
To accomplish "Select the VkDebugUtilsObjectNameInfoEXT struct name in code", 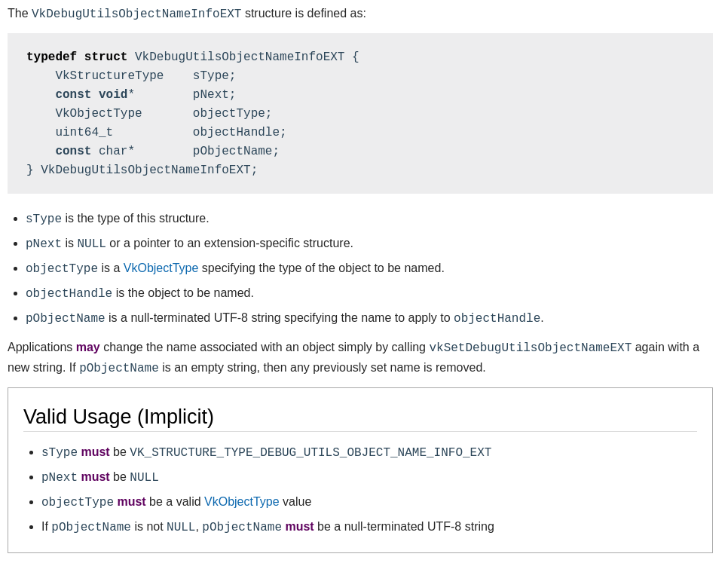I will [240, 57].
